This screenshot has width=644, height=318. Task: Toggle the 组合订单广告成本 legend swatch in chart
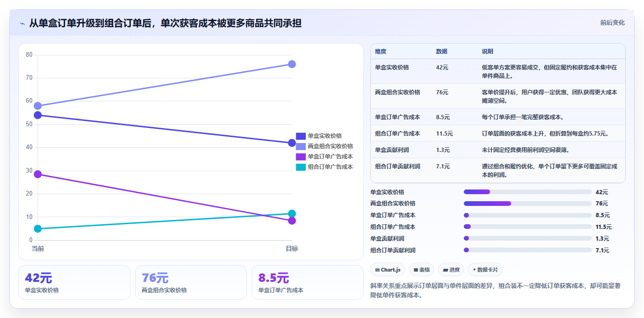300,167
